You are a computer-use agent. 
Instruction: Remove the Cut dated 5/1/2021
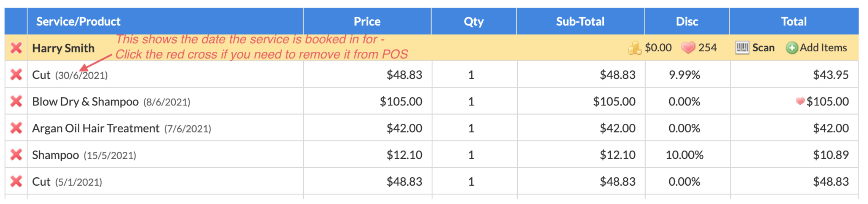pos(16,181)
